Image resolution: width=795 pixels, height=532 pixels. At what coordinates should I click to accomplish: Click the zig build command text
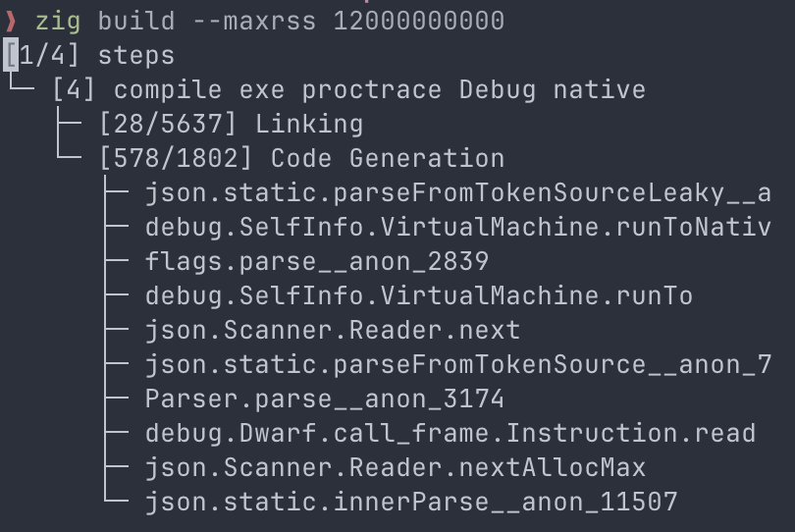point(106,21)
